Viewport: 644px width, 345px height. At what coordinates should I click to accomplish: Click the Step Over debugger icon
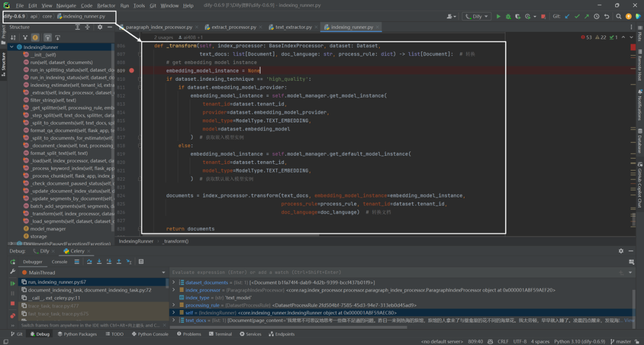pyautogui.click(x=89, y=261)
